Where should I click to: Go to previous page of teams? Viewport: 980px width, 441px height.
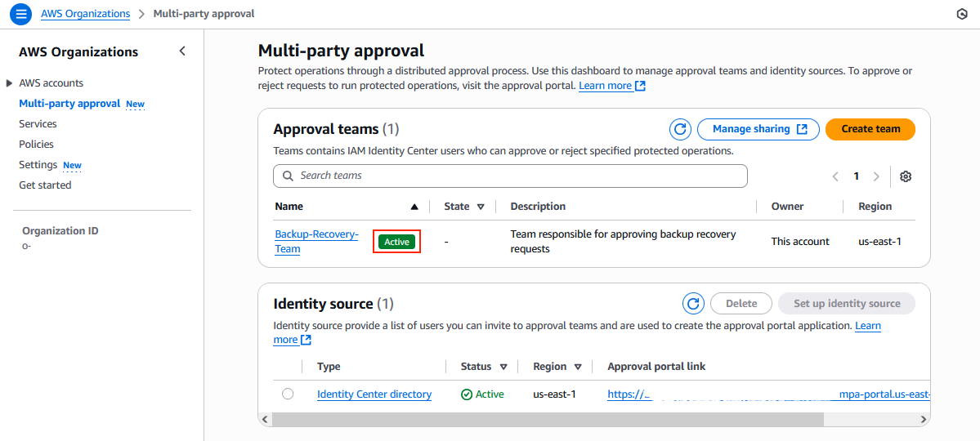pyautogui.click(x=835, y=176)
